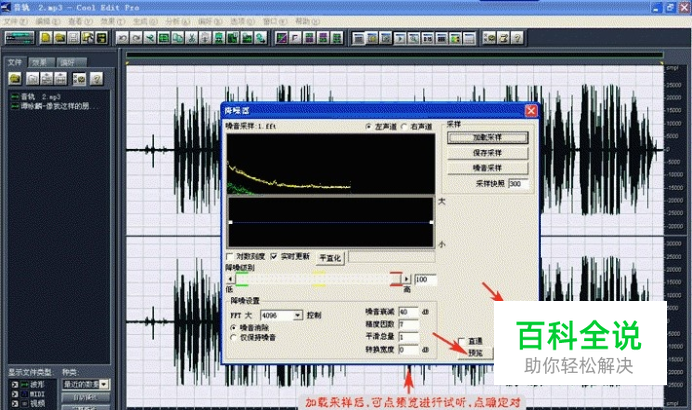
Task: Open the 编辑 Edit menu
Action: [48, 21]
